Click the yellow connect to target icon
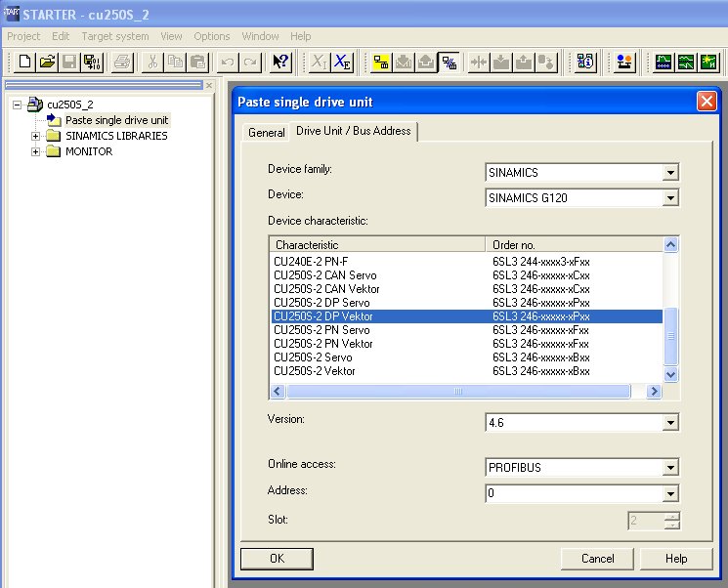Viewport: 728px width, 588px height. point(381,62)
